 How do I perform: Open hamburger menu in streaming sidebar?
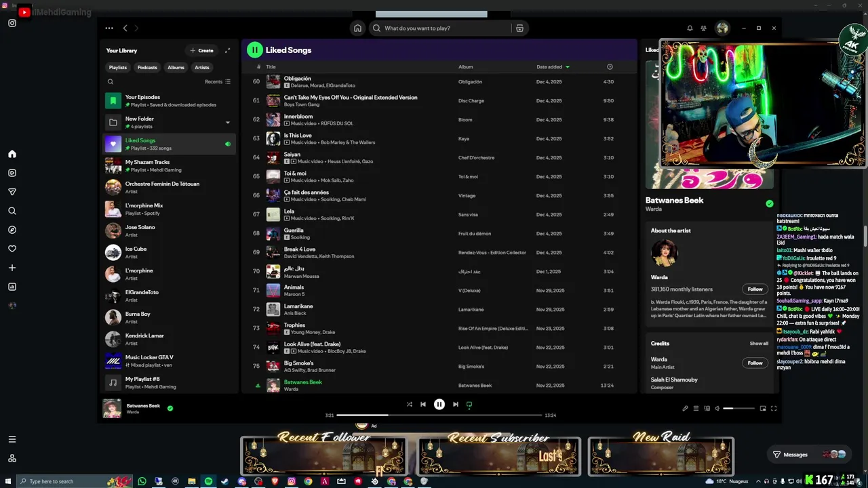[12, 439]
